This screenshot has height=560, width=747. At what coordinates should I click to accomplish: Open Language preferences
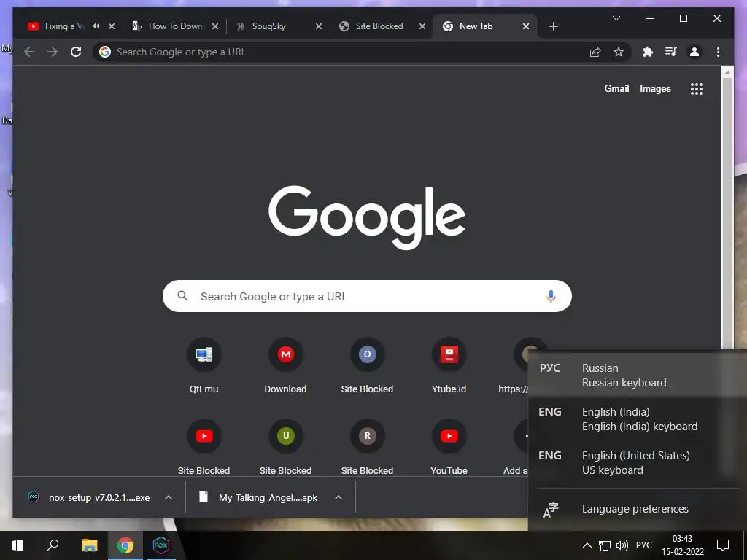(637, 509)
